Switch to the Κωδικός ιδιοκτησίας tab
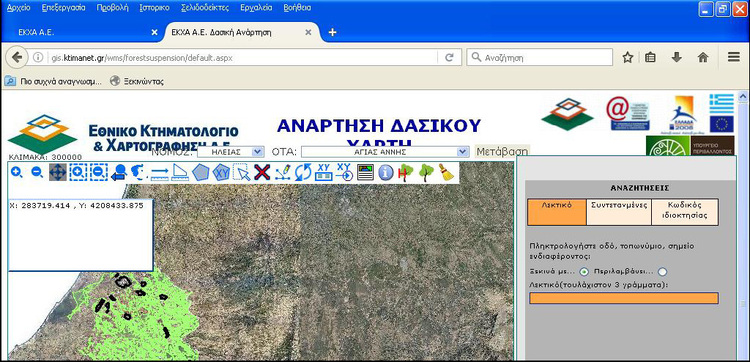 684,212
